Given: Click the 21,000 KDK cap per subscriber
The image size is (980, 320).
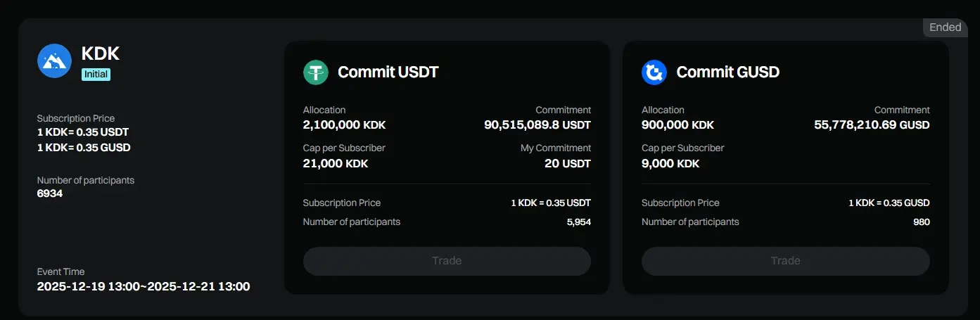Looking at the screenshot, I should tap(336, 164).
